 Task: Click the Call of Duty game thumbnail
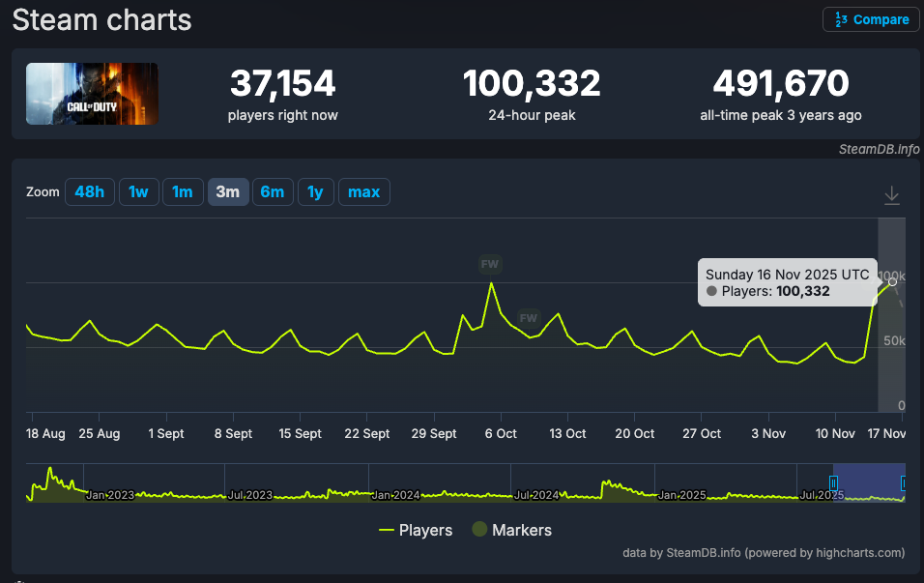pos(91,94)
